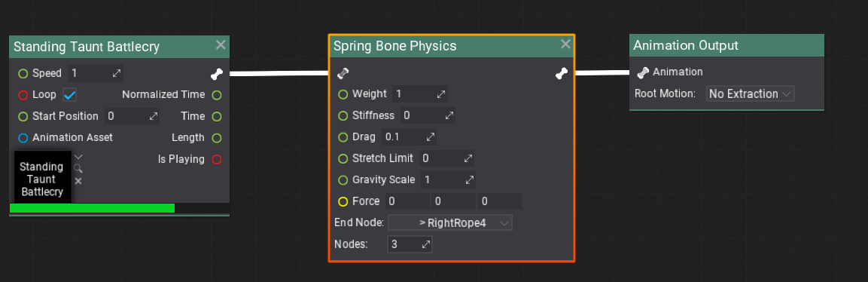
Task: Click the bone input pin on Spring Bone Physics
Action: [343, 73]
